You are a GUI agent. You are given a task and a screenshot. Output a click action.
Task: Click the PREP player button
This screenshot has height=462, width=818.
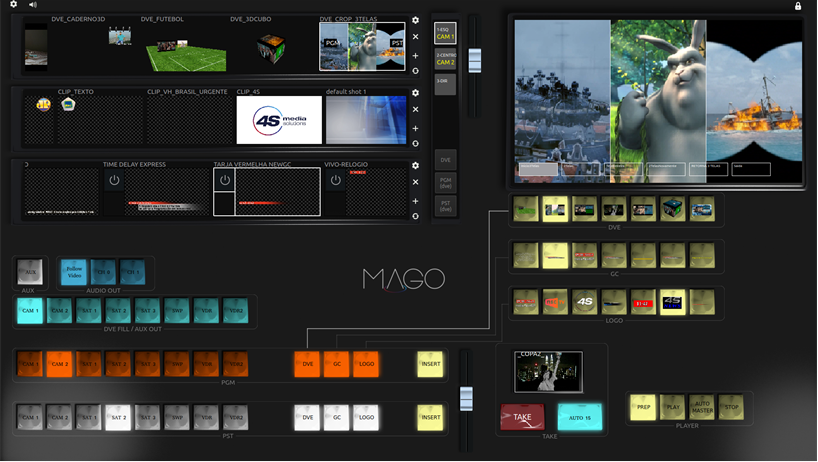[643, 407]
